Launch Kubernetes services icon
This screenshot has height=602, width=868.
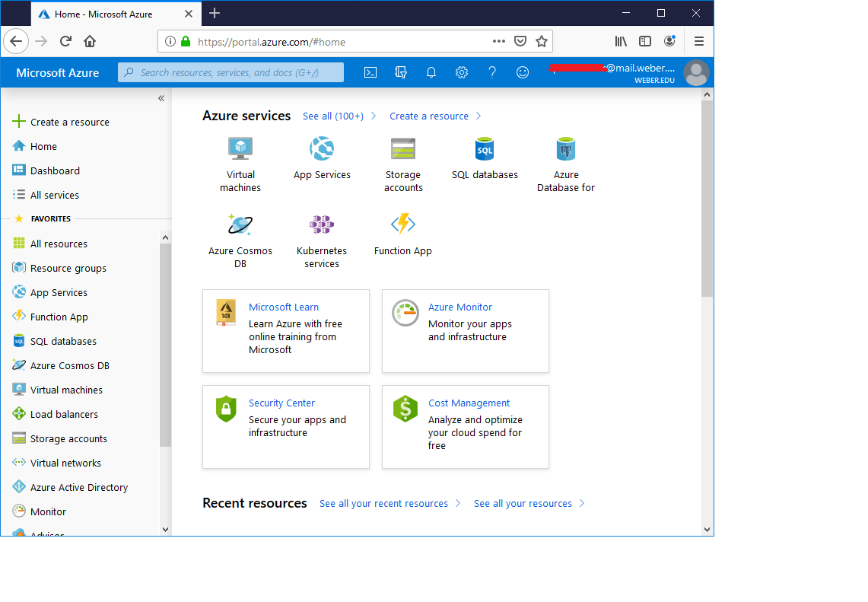(x=322, y=225)
